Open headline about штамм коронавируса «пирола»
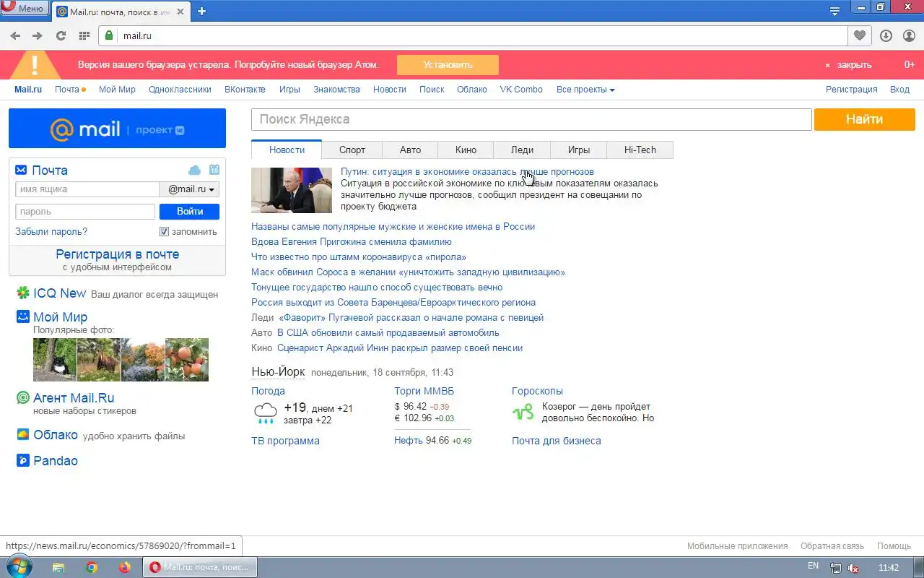This screenshot has width=924, height=578. tap(359, 257)
